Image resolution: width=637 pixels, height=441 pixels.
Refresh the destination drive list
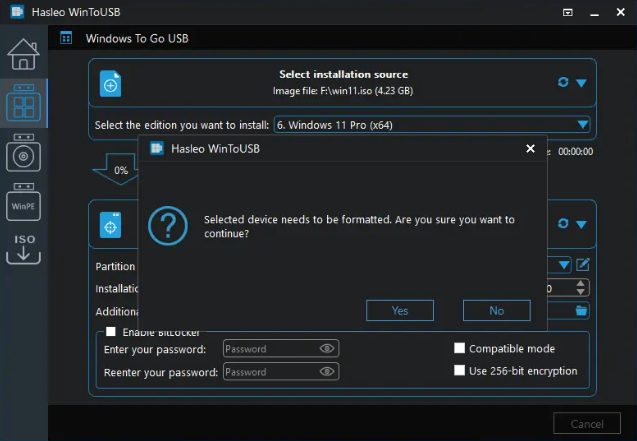click(562, 224)
